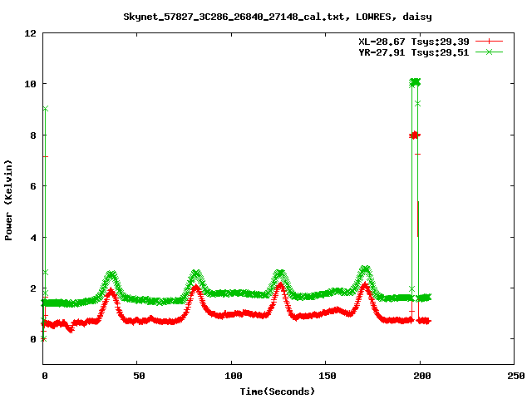This screenshot has height=399, width=532.
Task: Click the Time(Seconds) x-axis label
Action: coord(277,391)
